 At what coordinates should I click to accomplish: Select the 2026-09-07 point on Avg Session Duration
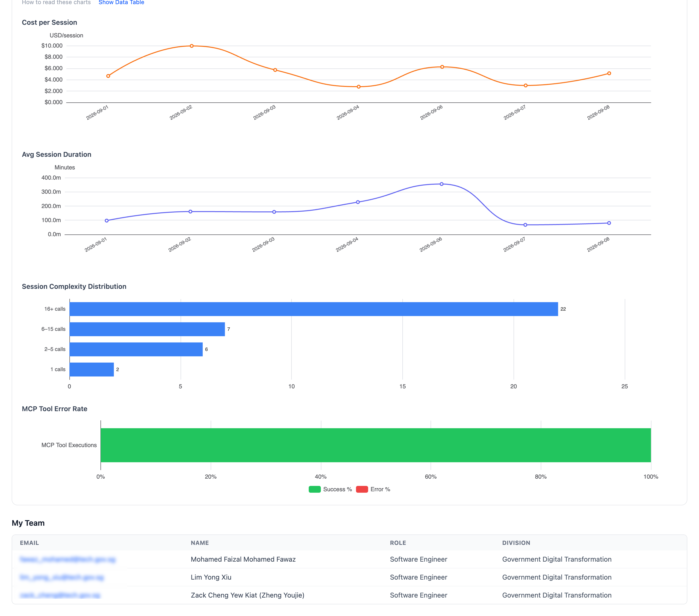(525, 225)
